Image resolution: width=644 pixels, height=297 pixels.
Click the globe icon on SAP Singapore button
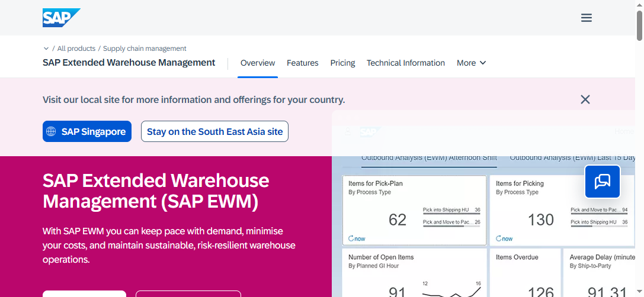51,131
